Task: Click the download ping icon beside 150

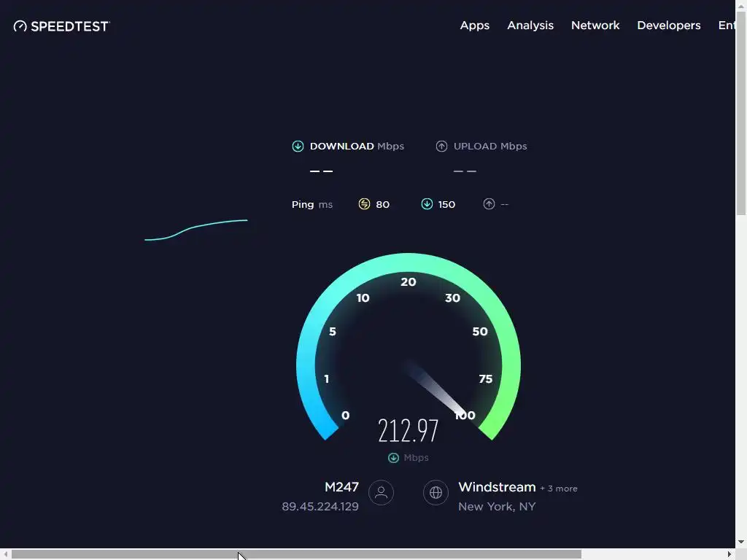Action: (427, 204)
